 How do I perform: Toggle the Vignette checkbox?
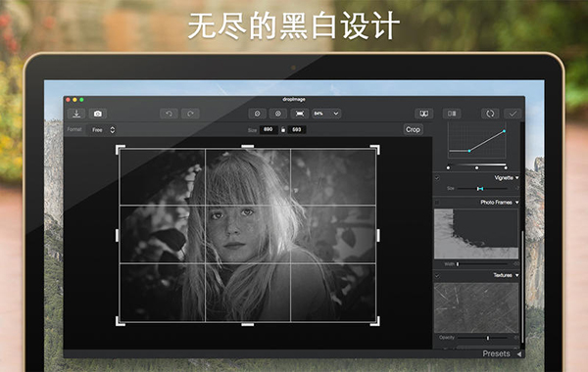tap(437, 178)
